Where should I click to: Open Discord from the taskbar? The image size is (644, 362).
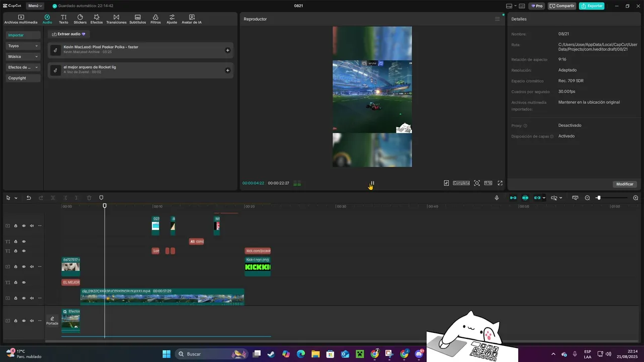419,354
